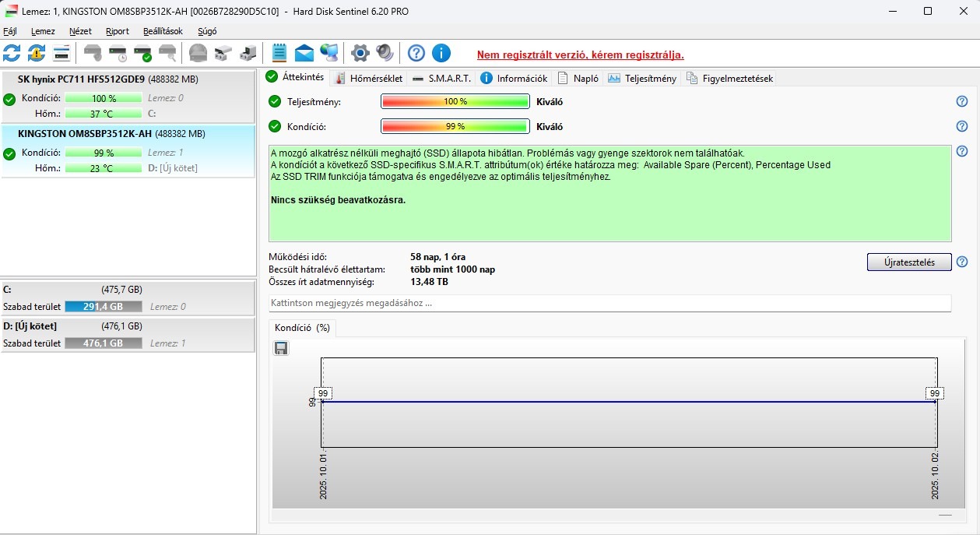The image size is (980, 535).
Task: Click green check icon left of Teljesítmény label
Action: 274,102
